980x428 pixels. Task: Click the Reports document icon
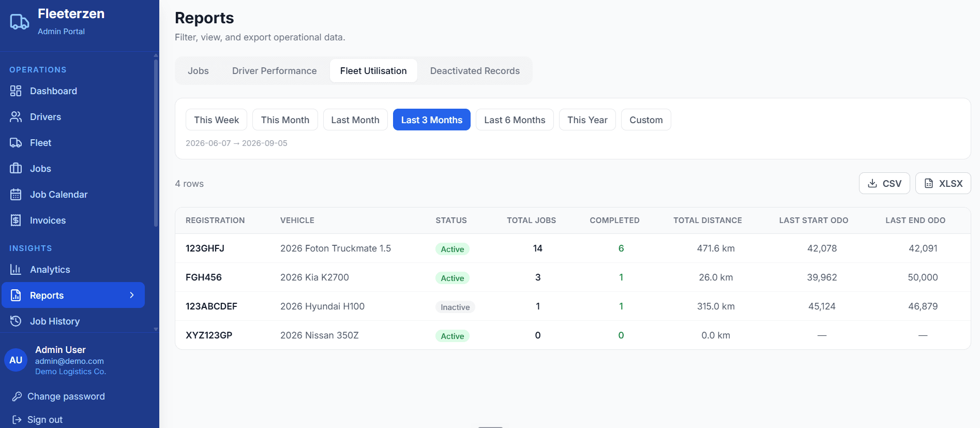(x=16, y=296)
